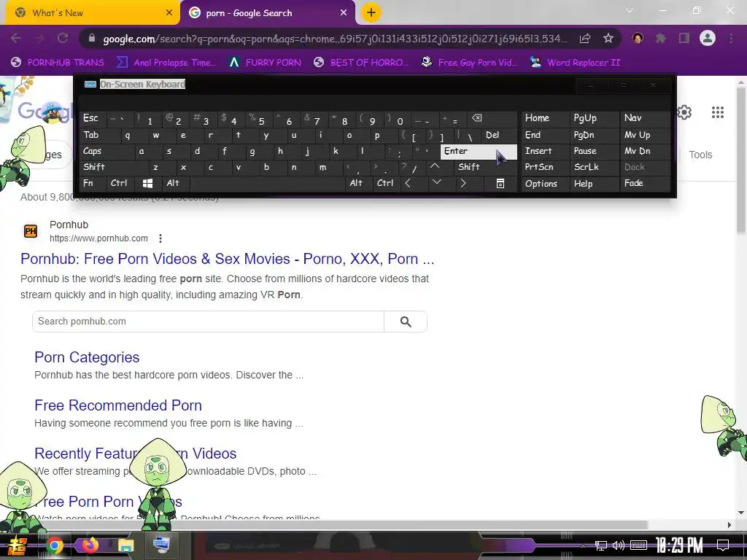Toggle the left Alt key beside Windows key
Image resolution: width=747 pixels, height=560 pixels.
[x=176, y=183]
